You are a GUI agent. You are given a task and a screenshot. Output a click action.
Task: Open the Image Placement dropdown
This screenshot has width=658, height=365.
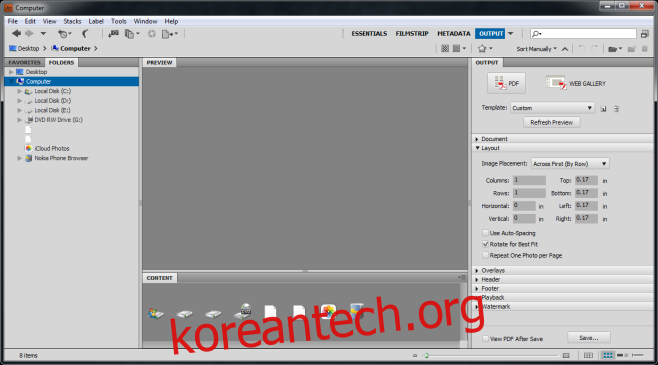pyautogui.click(x=570, y=164)
